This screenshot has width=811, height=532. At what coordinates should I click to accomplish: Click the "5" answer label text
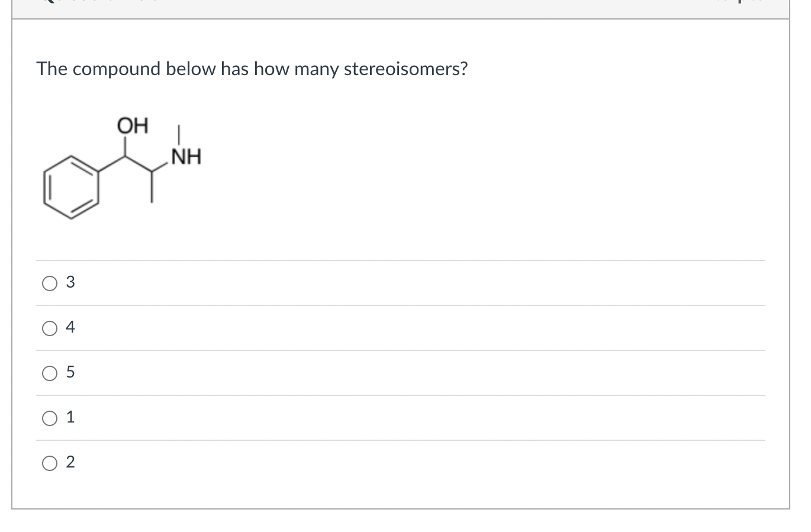pos(70,372)
